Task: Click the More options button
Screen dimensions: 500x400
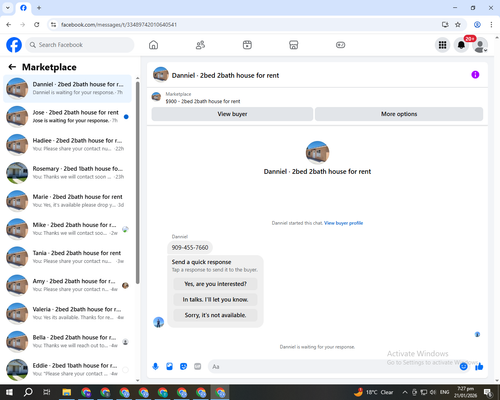Action: pyautogui.click(x=399, y=114)
